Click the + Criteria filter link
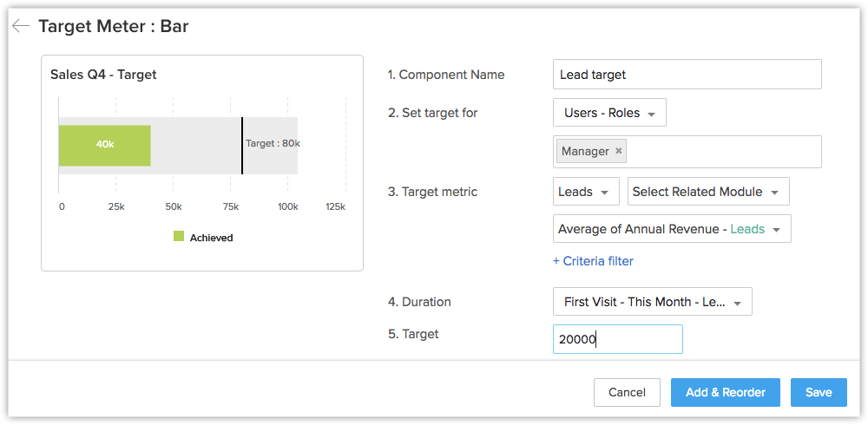The height and width of the screenshot is (425, 868). click(593, 261)
